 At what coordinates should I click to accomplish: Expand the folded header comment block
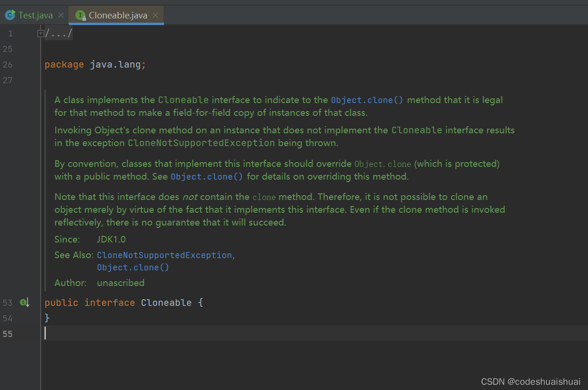[41, 34]
